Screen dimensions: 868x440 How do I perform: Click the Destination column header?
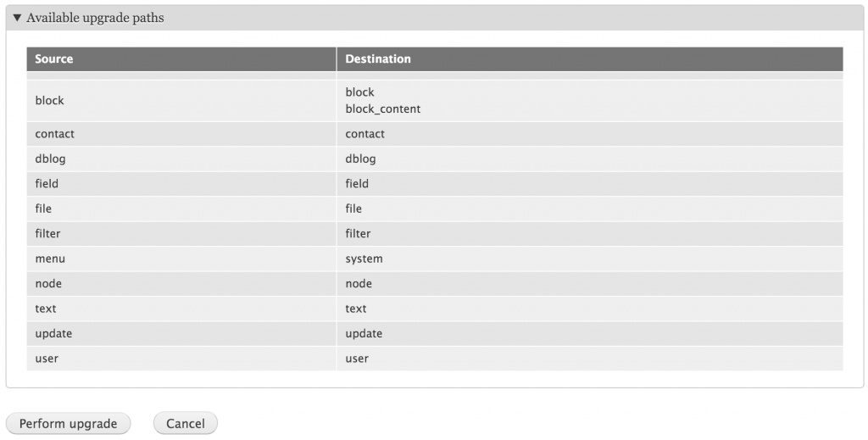(x=378, y=58)
